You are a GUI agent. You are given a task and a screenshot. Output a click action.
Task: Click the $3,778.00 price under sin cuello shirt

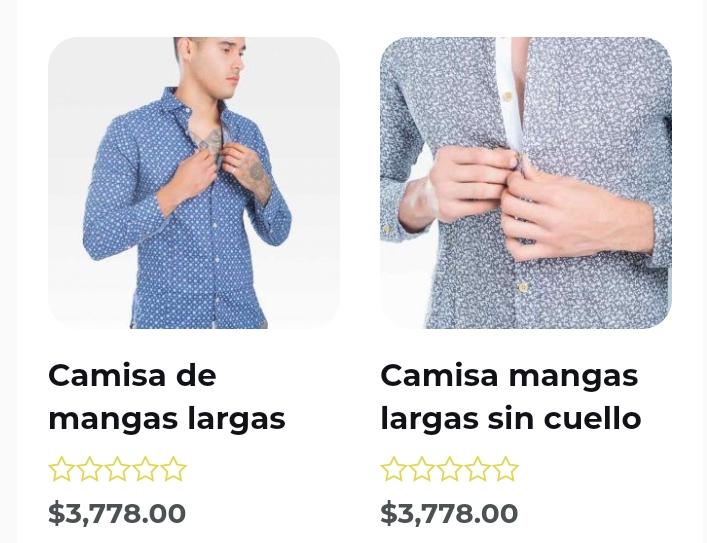[x=449, y=513]
